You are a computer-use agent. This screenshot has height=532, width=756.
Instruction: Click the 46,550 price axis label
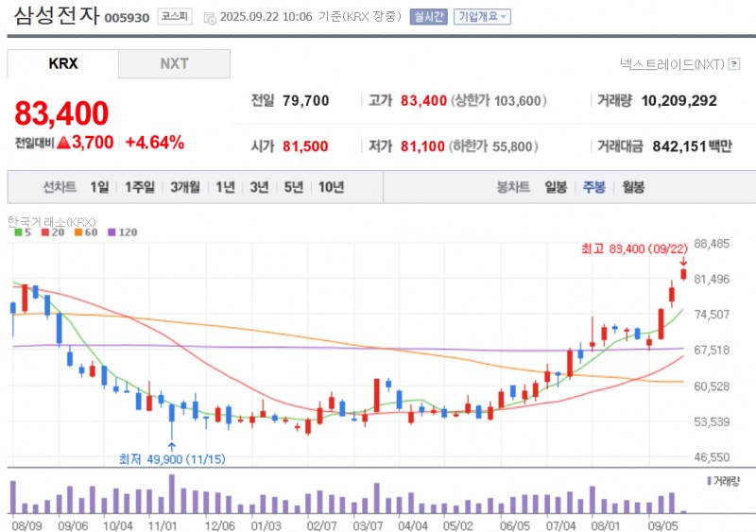point(712,457)
